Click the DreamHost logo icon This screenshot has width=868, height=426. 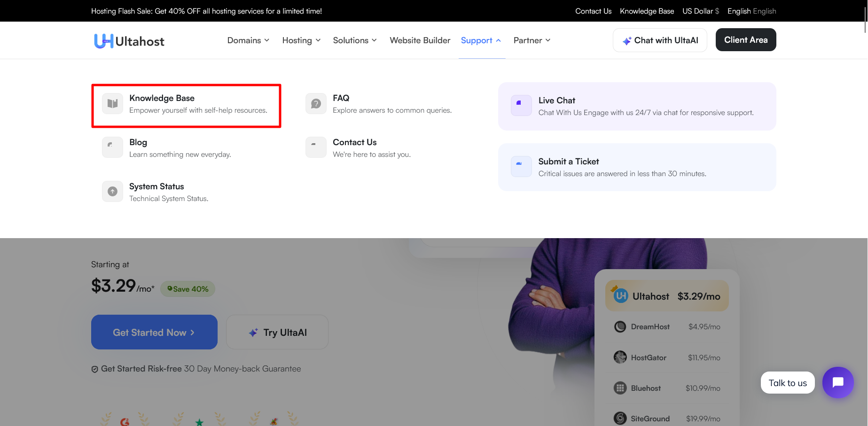(620, 326)
